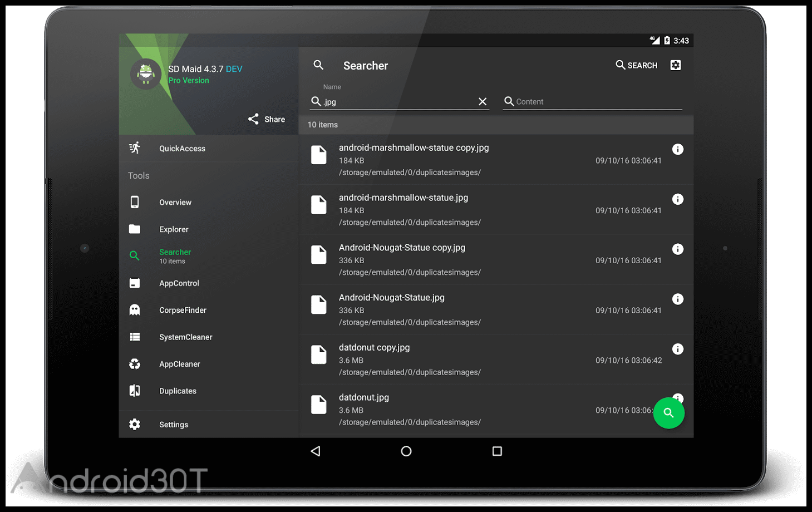Open the CorpseFinder tool
Viewport: 812px width, 512px height.
tap(209, 310)
